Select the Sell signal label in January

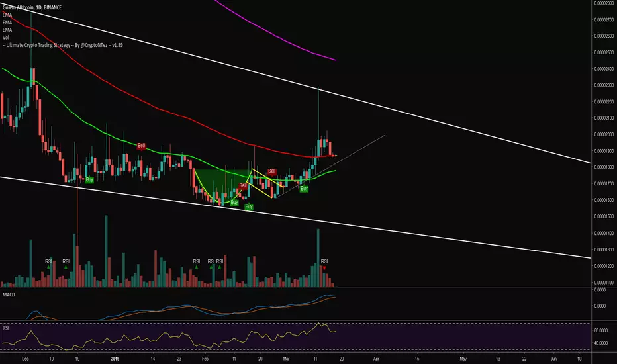(x=141, y=146)
